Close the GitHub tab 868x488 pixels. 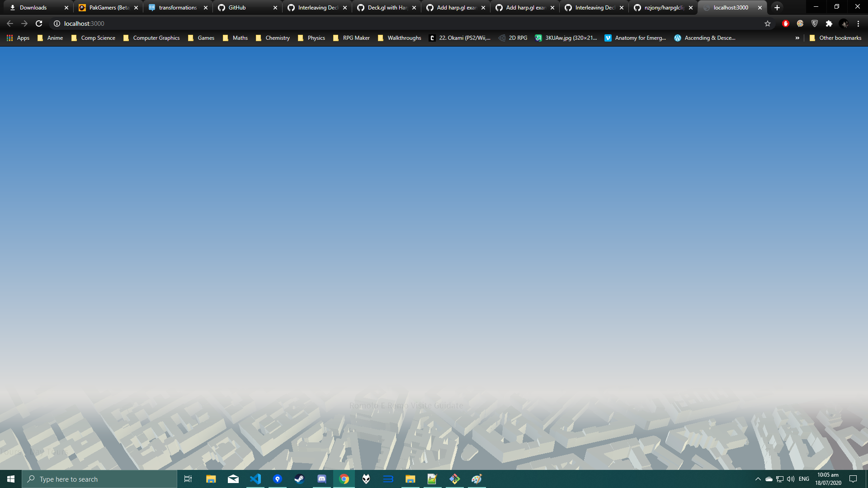(x=275, y=8)
